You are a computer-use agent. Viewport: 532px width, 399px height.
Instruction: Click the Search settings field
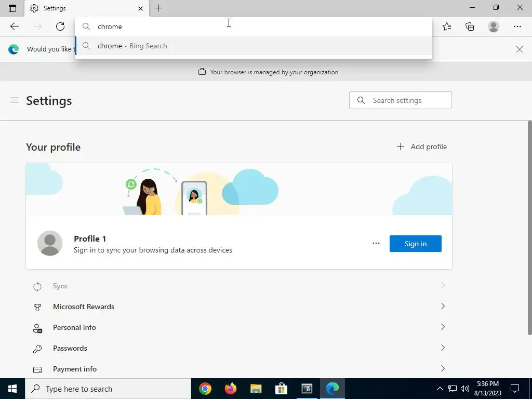[x=401, y=100]
